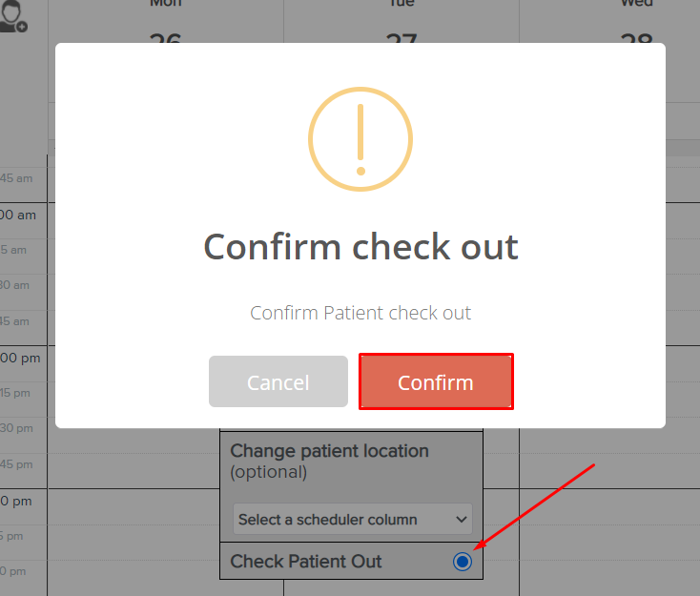This screenshot has height=596, width=700.
Task: Click the 30 am time slot label
Action: (14, 285)
